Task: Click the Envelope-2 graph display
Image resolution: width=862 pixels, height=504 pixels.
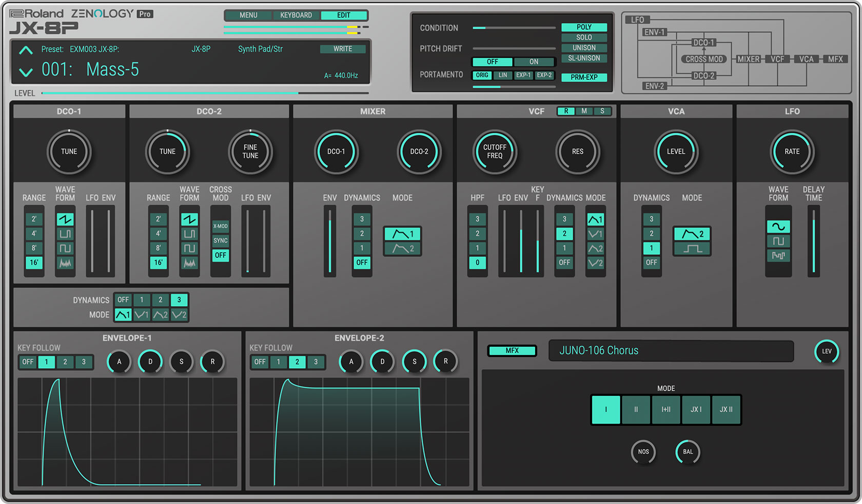Action: pos(359,432)
